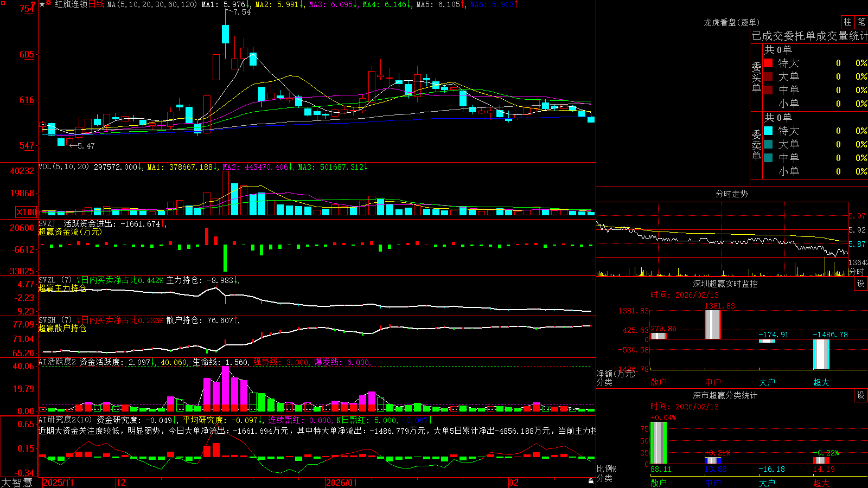868x488 pixels.
Task: Click the 分时 label under the intraday chart
Action: (857, 272)
